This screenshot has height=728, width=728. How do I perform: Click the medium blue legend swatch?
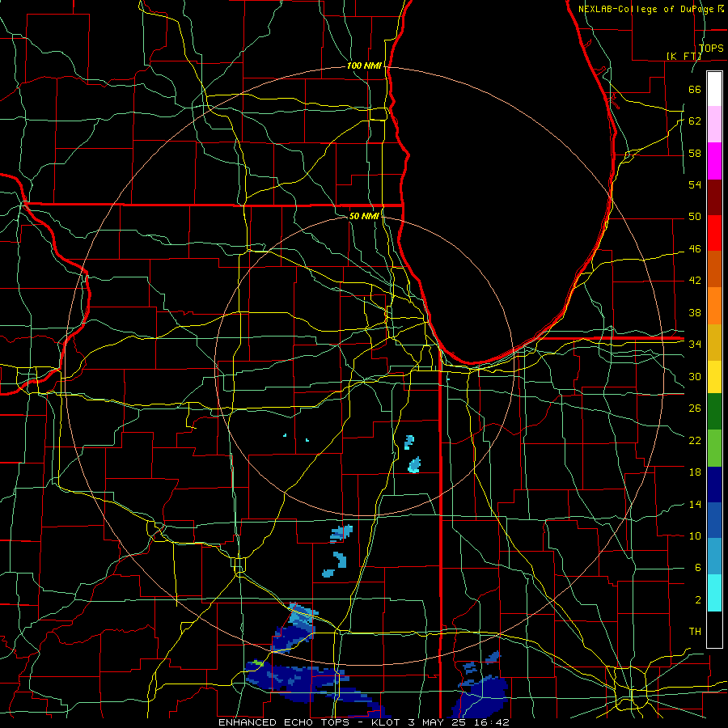(x=714, y=520)
